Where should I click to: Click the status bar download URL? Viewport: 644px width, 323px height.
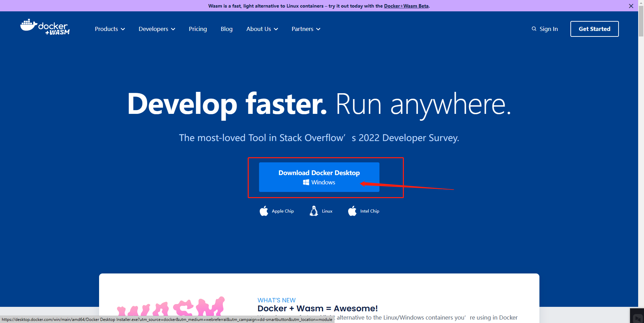[167, 320]
